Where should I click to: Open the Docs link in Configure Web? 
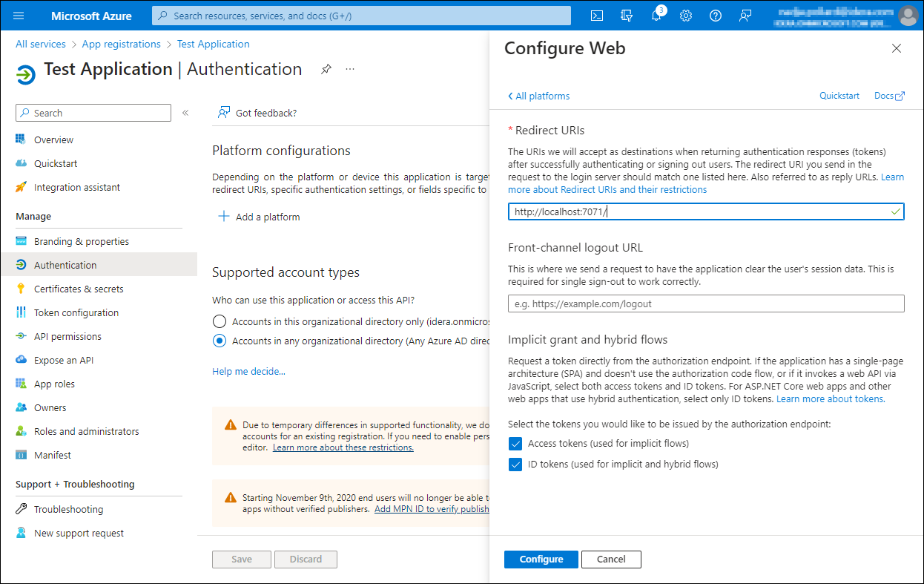pyautogui.click(x=889, y=96)
